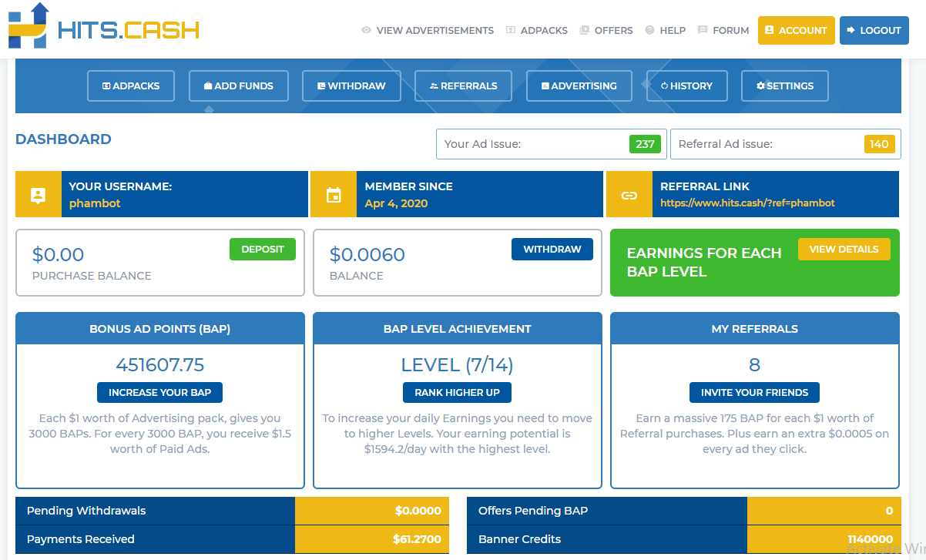Click the Banner Credits label

pos(520,539)
